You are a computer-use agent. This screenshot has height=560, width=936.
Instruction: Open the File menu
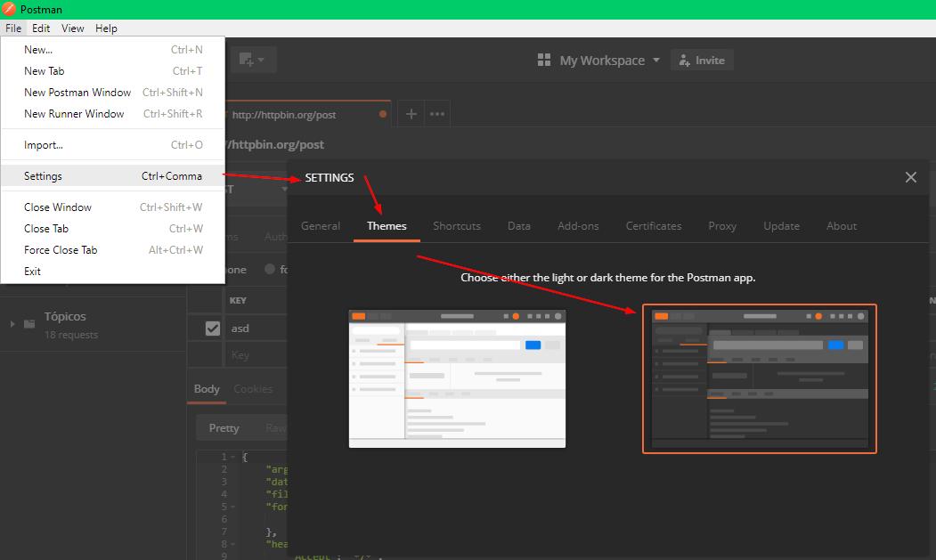point(13,28)
